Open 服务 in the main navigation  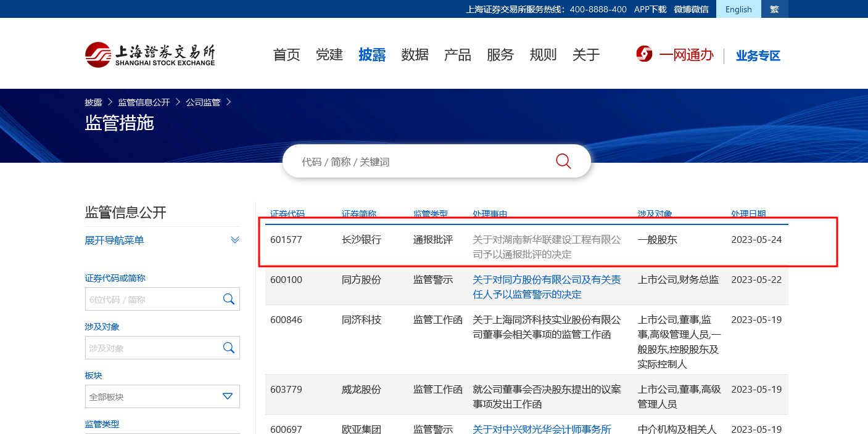click(500, 55)
